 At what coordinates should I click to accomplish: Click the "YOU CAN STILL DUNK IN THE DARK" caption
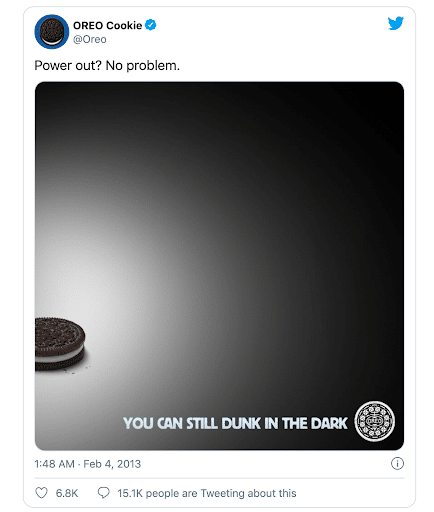pyautogui.click(x=235, y=423)
